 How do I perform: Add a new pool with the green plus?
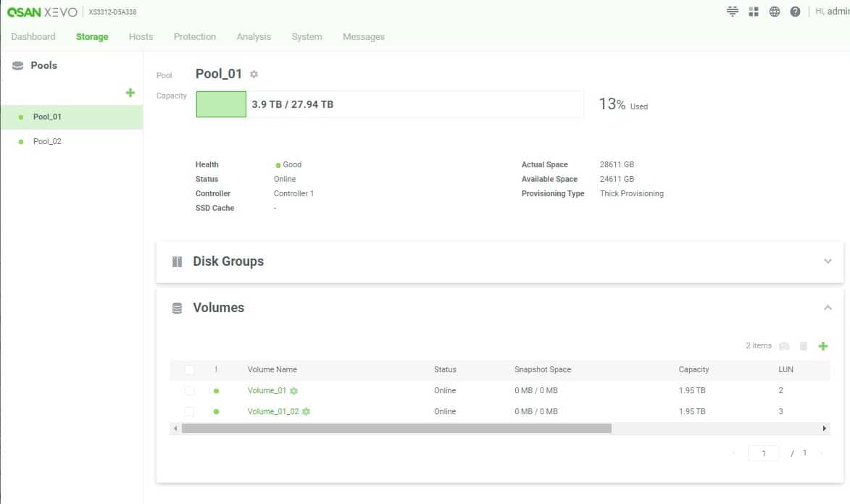tap(130, 93)
